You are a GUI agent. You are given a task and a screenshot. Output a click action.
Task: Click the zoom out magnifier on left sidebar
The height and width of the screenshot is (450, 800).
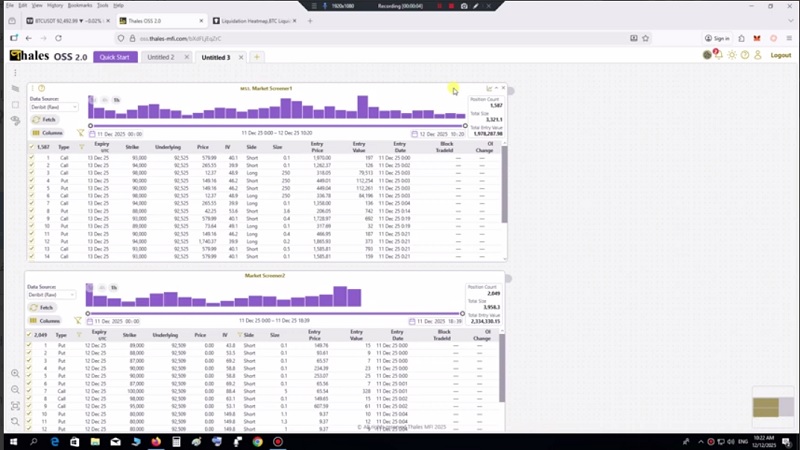click(16, 389)
